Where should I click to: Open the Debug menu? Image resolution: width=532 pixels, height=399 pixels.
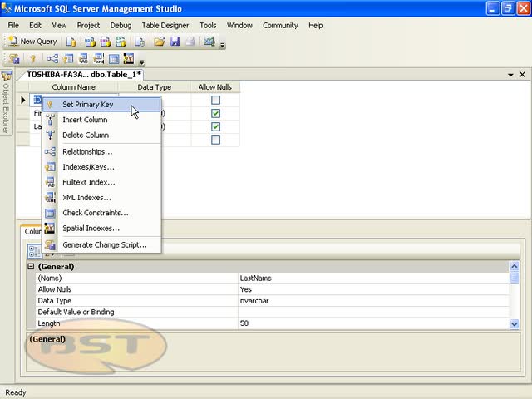tap(121, 26)
